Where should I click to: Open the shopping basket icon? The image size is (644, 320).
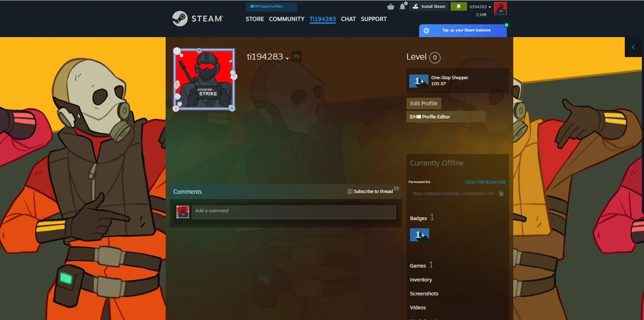(390, 6)
